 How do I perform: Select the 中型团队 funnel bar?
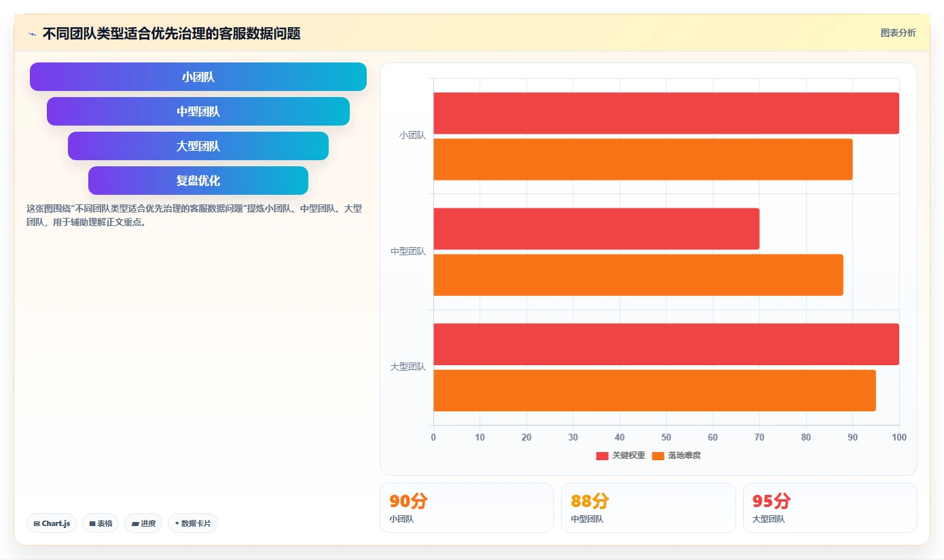tap(198, 111)
